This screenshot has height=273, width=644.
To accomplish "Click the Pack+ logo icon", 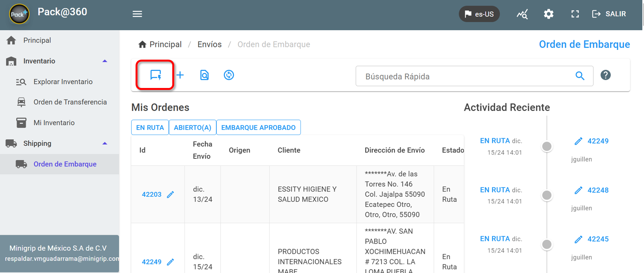I will pyautogui.click(x=19, y=14).
